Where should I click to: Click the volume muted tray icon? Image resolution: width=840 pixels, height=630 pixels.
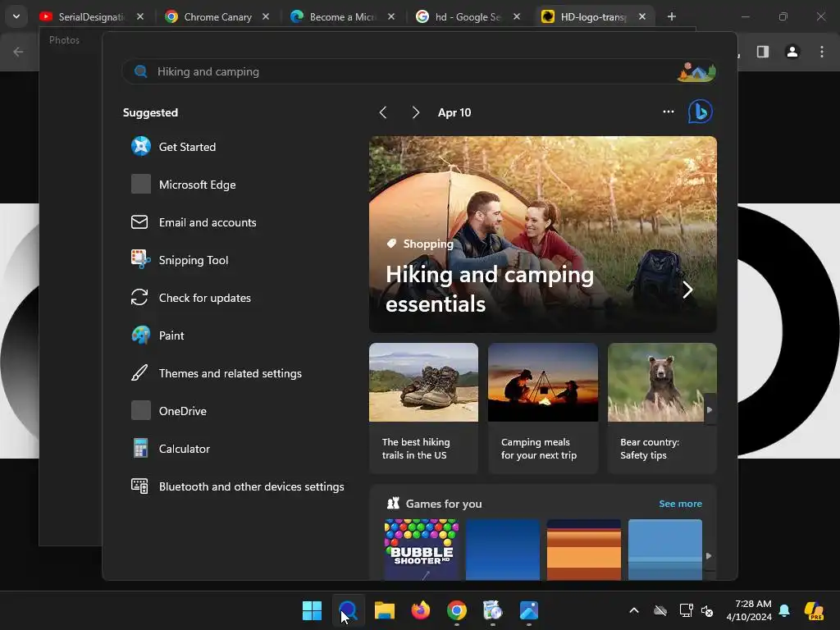tap(707, 610)
